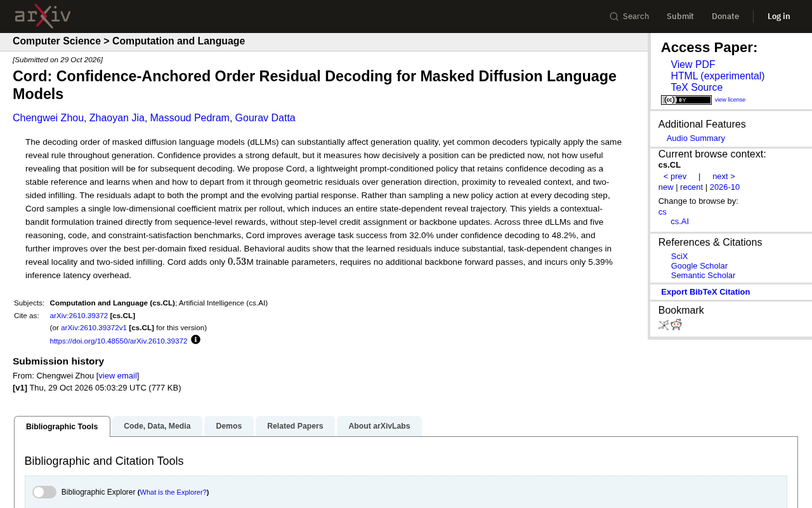Image resolution: width=812 pixels, height=508 pixels.
Task: Browse by cs category
Action: click(x=662, y=212)
